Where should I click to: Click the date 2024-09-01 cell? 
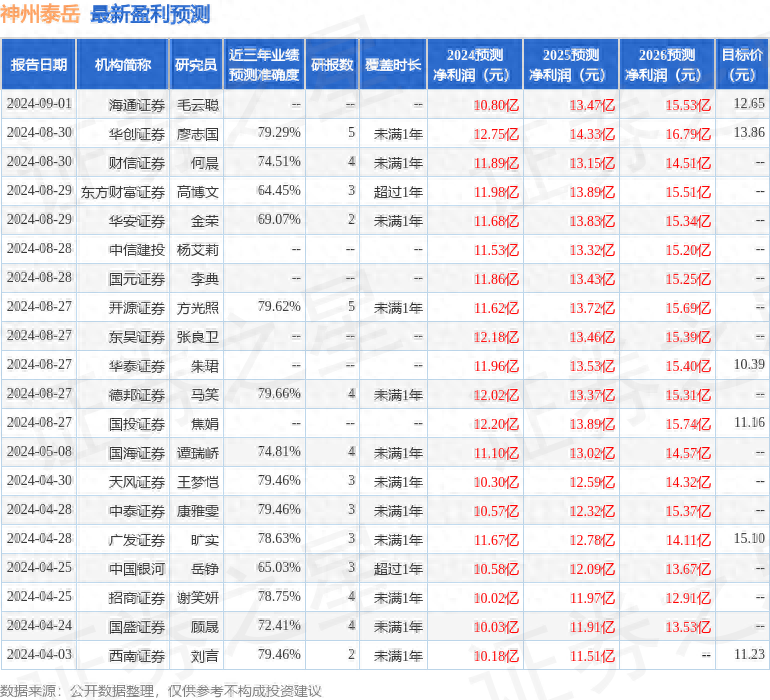pyautogui.click(x=39, y=104)
